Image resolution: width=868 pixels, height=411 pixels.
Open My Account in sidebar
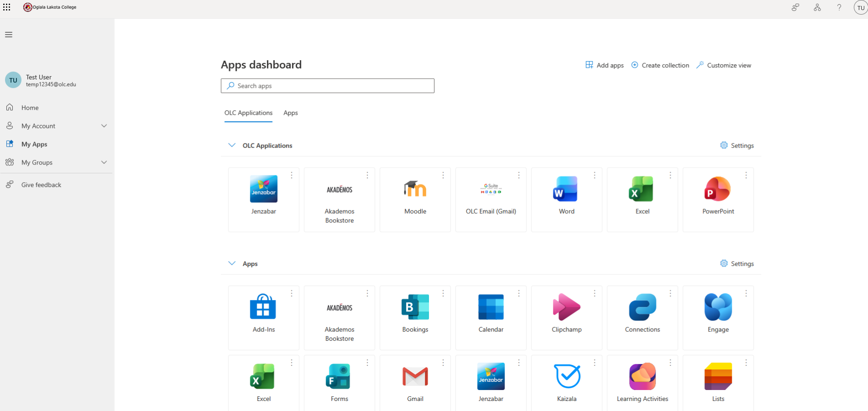pyautogui.click(x=57, y=126)
